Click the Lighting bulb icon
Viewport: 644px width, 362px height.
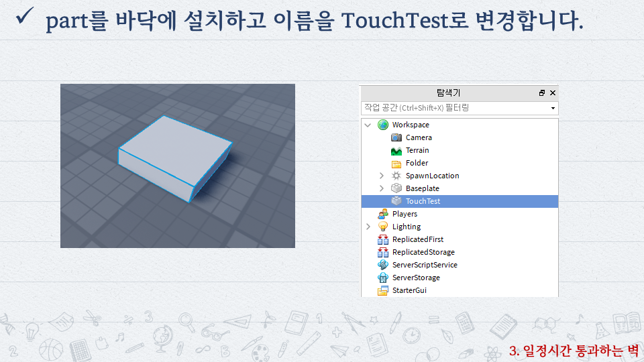pos(383,227)
